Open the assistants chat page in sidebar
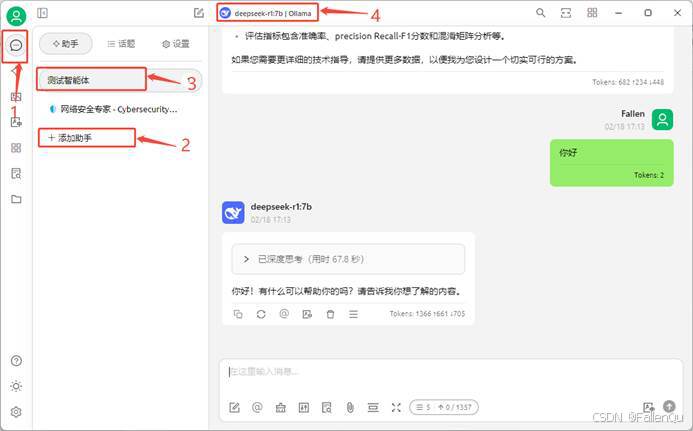Image resolution: width=693 pixels, height=431 pixels. [16, 45]
